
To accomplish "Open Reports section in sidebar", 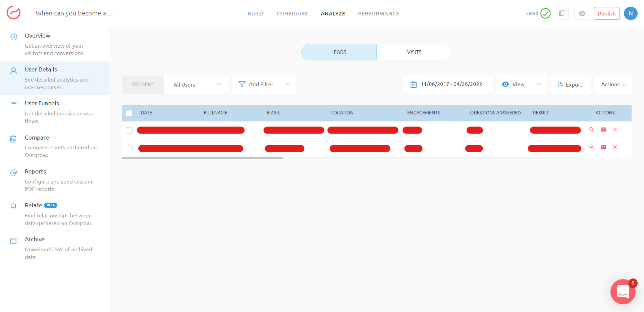I will coord(54,180).
